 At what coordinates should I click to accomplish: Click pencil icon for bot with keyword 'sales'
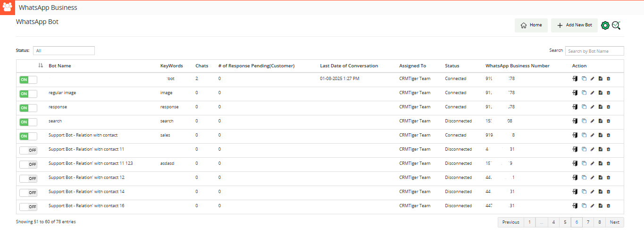tap(592, 135)
